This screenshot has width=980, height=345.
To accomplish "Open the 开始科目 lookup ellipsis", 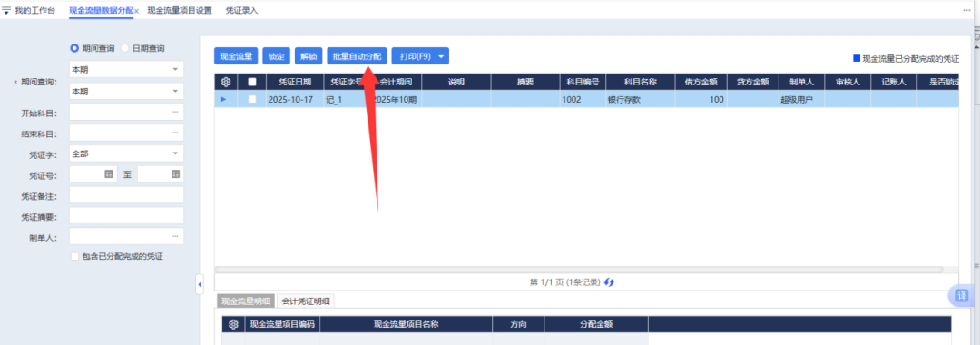I will (175, 113).
